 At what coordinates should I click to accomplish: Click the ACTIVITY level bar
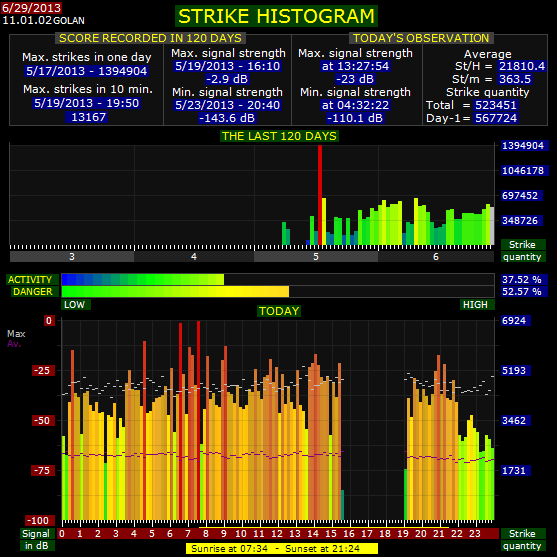click(x=278, y=280)
